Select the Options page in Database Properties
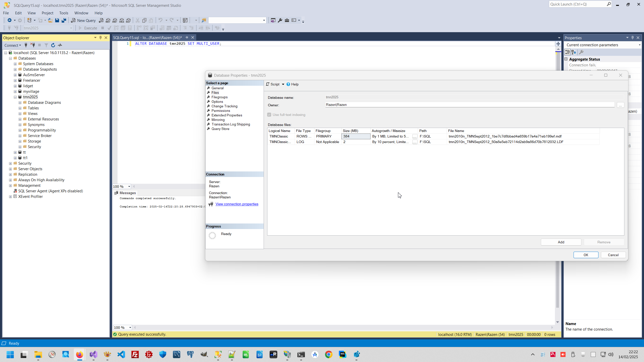This screenshot has height=362, width=644. [217, 102]
